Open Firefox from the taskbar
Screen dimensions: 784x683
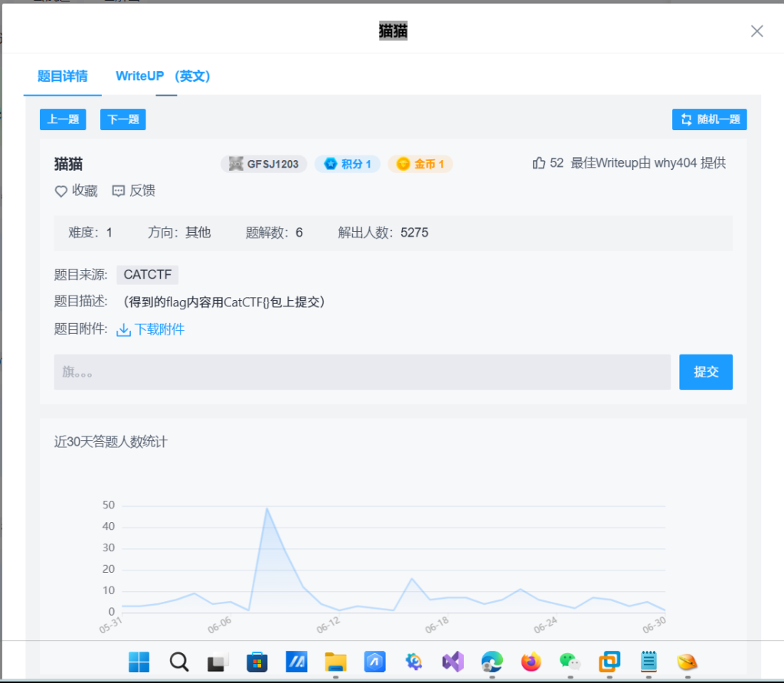531,662
